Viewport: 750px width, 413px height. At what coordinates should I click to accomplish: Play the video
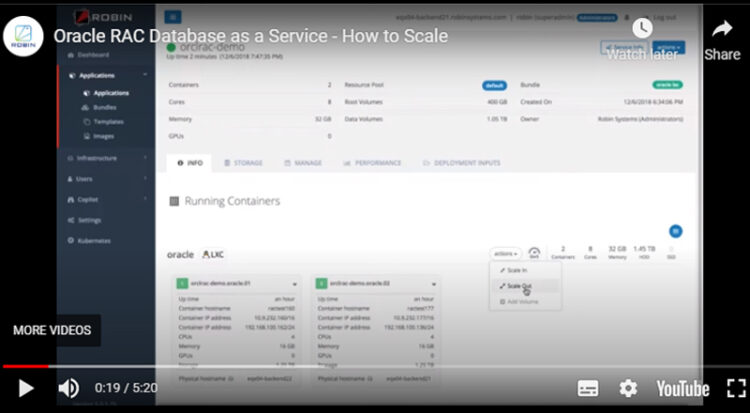coord(26,388)
